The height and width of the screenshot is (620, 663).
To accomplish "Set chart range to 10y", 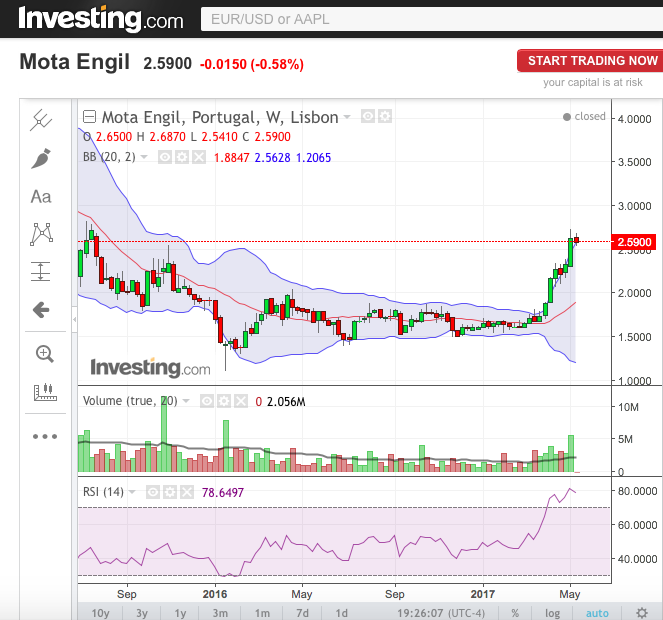I will [x=100, y=613].
